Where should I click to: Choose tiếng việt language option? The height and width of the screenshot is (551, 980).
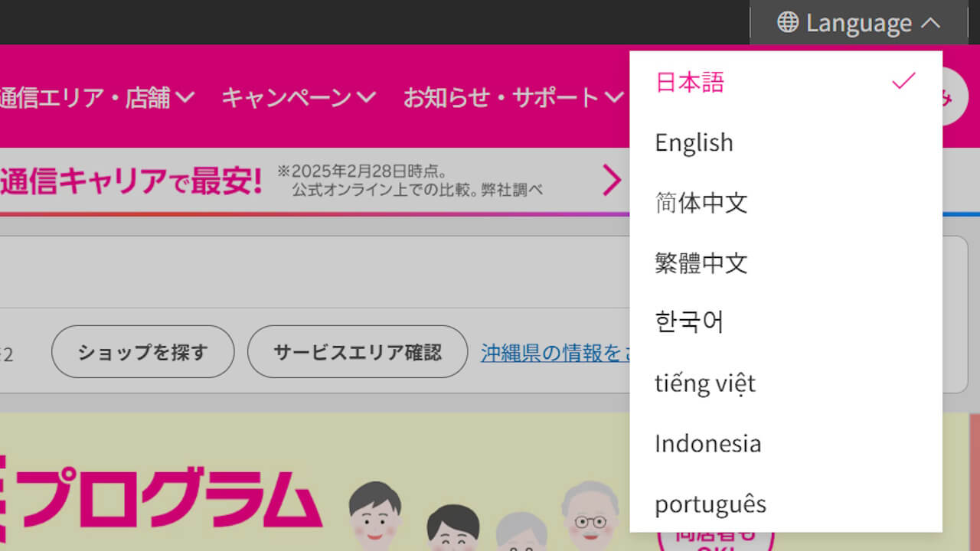coord(786,383)
